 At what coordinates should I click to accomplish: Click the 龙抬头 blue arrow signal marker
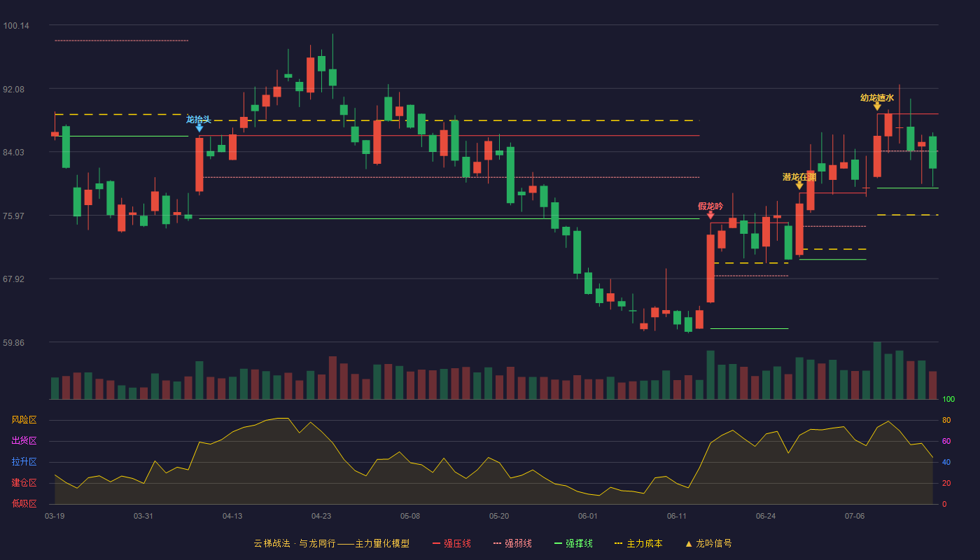pyautogui.click(x=199, y=128)
